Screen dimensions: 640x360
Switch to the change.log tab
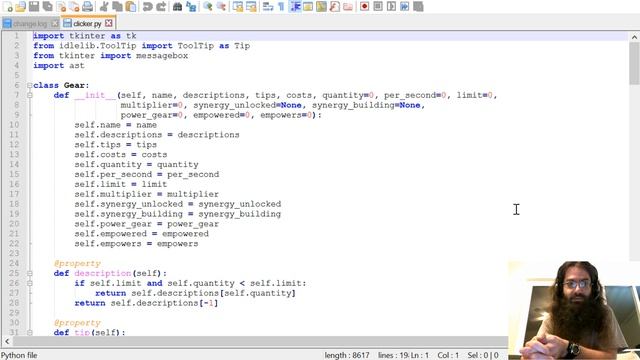coord(30,23)
